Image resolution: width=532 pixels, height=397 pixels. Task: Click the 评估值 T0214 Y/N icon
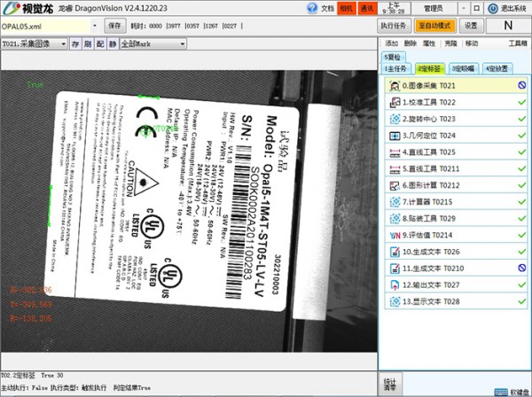pyautogui.click(x=395, y=235)
